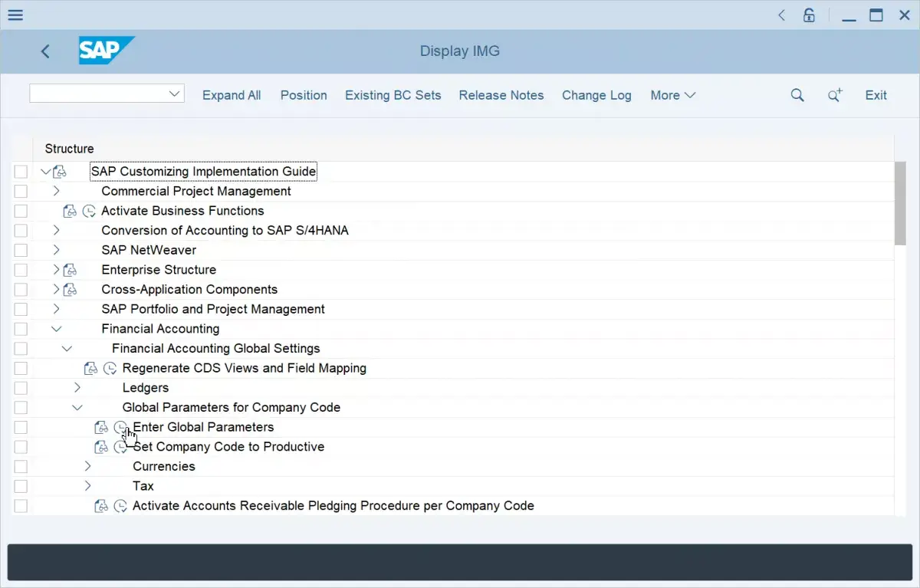Open Existing BC Sets
This screenshot has width=920, height=588.
393,95
